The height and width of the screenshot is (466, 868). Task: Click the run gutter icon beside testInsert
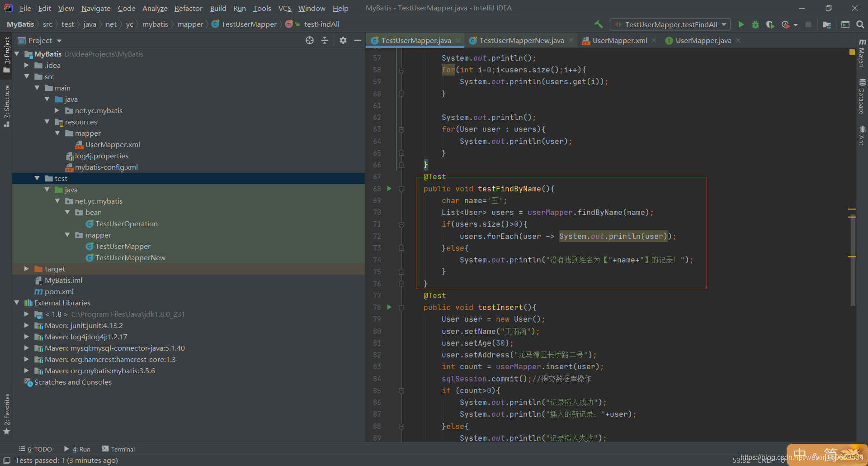389,307
